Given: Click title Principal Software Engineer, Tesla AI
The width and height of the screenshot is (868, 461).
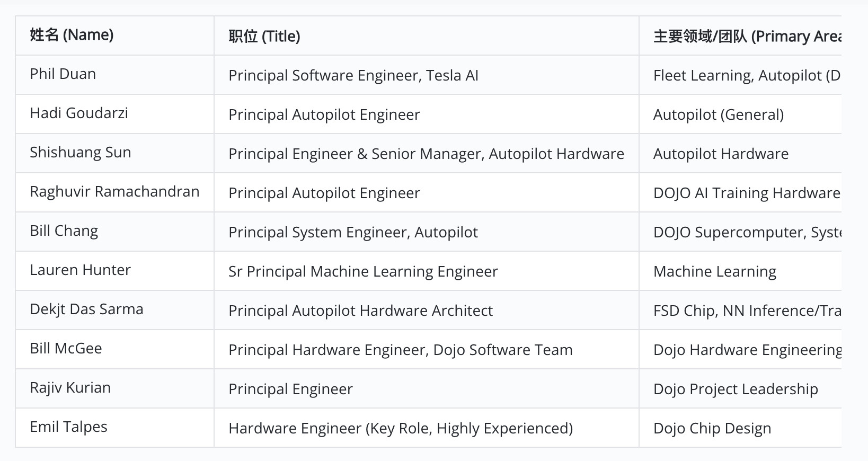Looking at the screenshot, I should tap(353, 75).
